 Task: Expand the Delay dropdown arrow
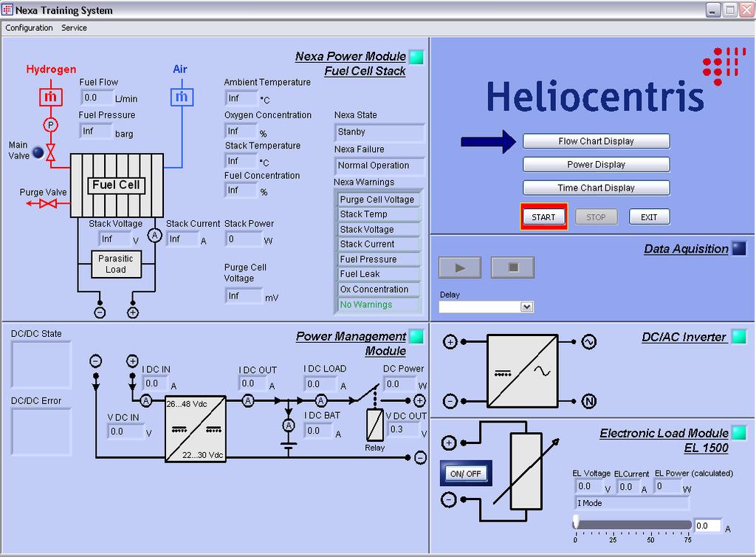click(x=527, y=307)
